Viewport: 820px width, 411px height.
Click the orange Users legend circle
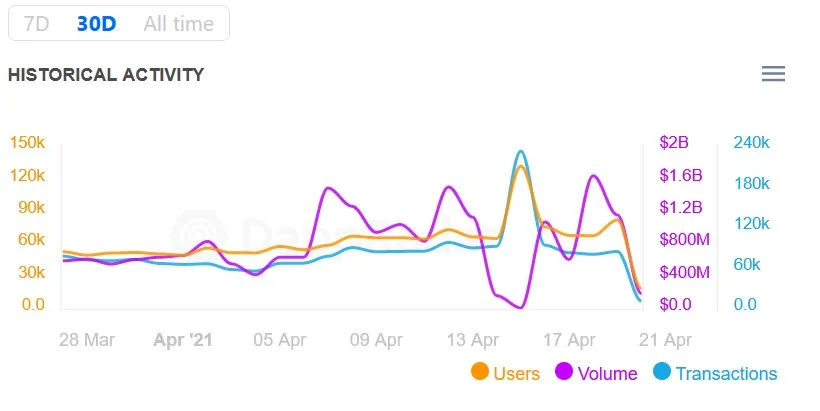480,373
